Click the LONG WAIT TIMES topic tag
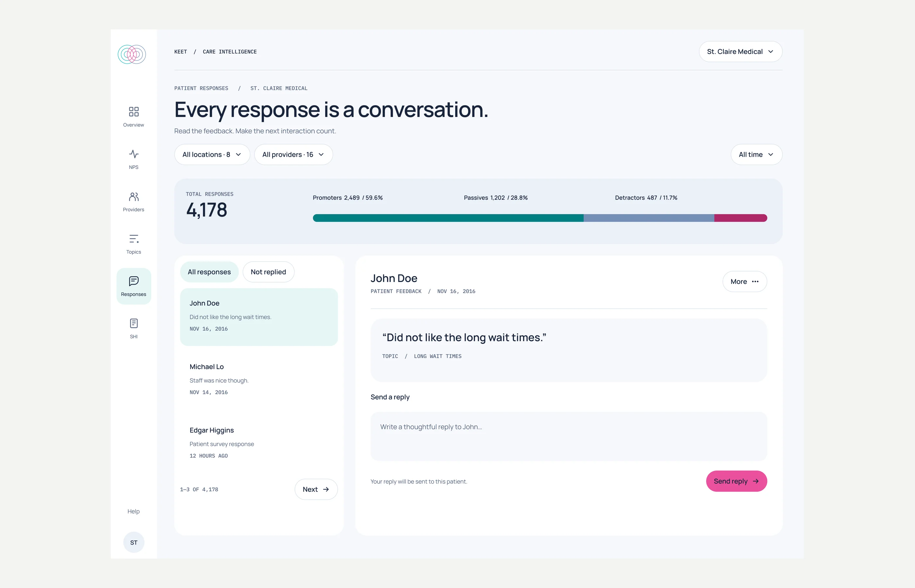This screenshot has width=915, height=588. point(438,356)
